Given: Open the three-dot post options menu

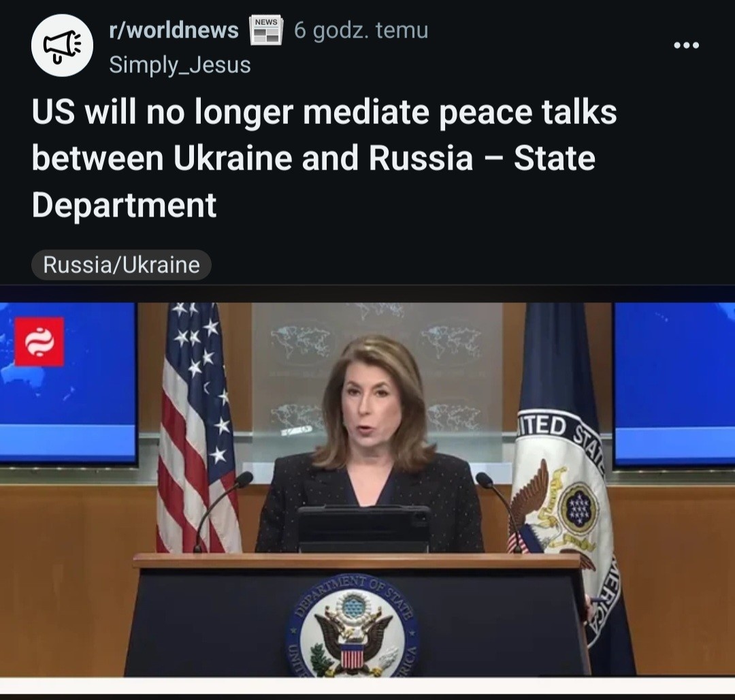Looking at the screenshot, I should (x=686, y=46).
